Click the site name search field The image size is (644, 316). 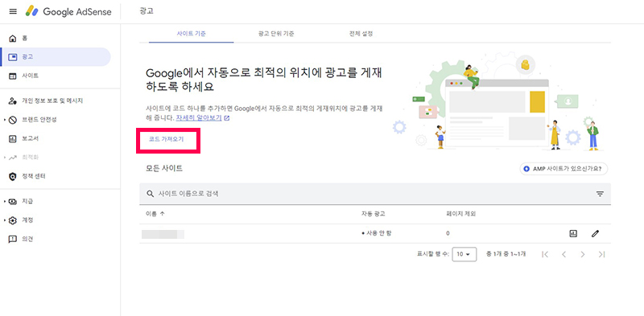(x=375, y=194)
